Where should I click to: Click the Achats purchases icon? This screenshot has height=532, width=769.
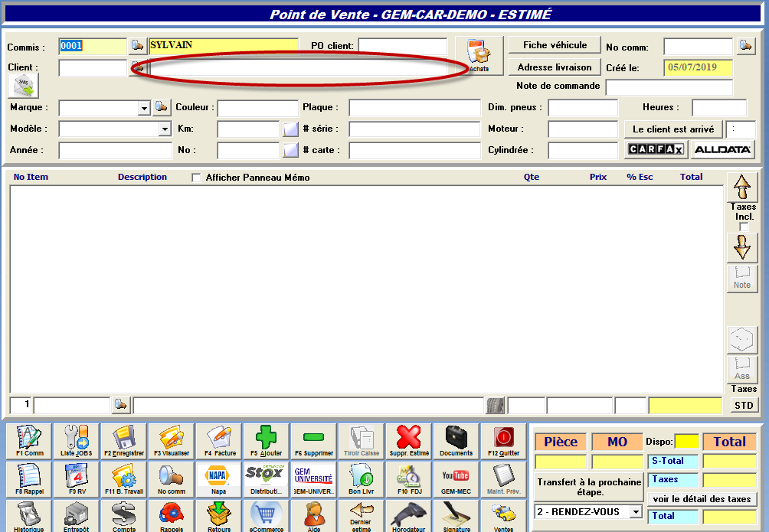pos(479,56)
